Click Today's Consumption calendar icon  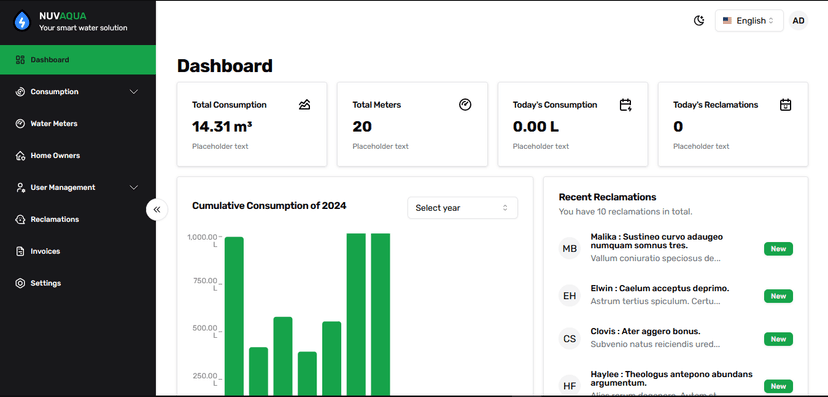(x=625, y=105)
